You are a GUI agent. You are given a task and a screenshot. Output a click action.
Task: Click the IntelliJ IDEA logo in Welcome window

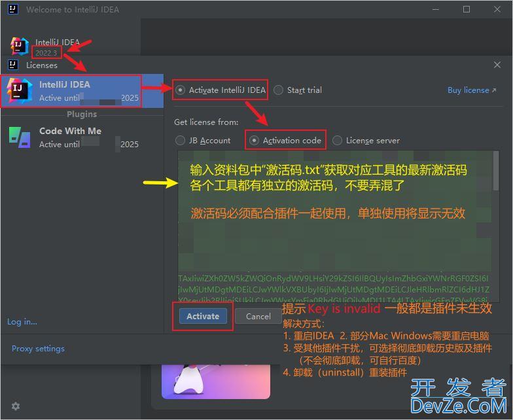pyautogui.click(x=20, y=46)
